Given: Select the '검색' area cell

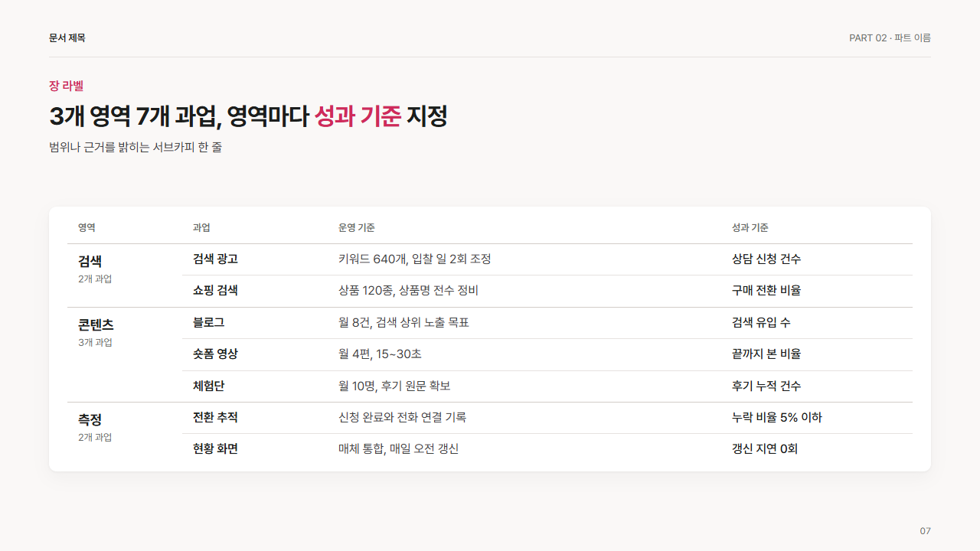Looking at the screenshot, I should pos(90,261).
